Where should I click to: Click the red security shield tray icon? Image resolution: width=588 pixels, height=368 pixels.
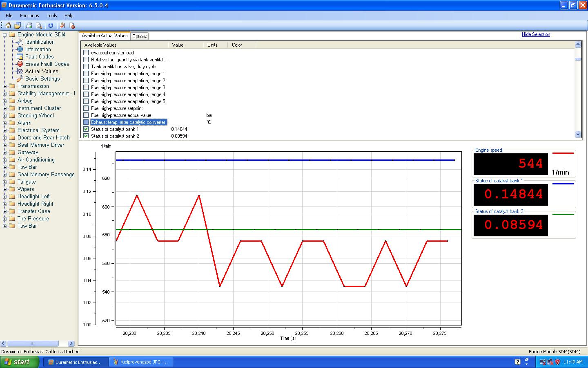pos(557,362)
